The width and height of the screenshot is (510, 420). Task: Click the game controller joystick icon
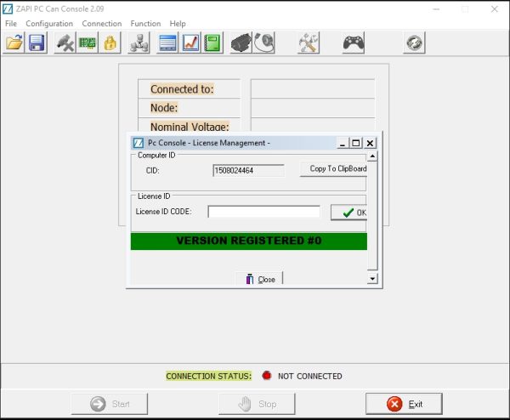click(x=354, y=43)
